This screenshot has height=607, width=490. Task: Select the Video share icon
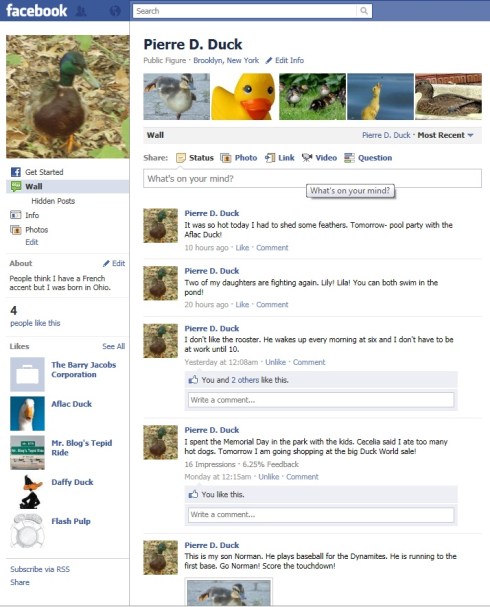[307, 158]
